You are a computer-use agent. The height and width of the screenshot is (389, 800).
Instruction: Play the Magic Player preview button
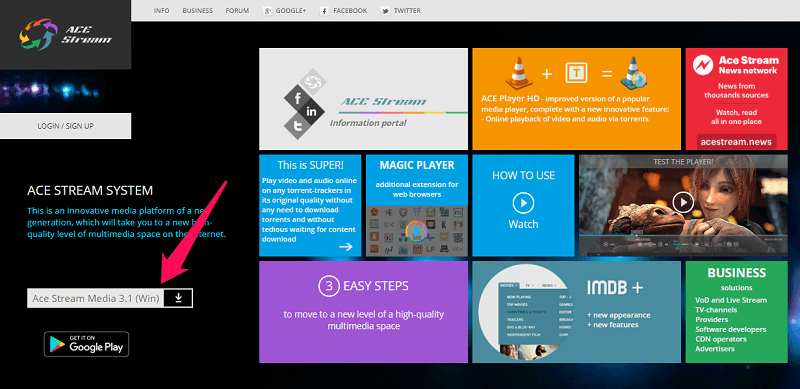[x=417, y=232]
